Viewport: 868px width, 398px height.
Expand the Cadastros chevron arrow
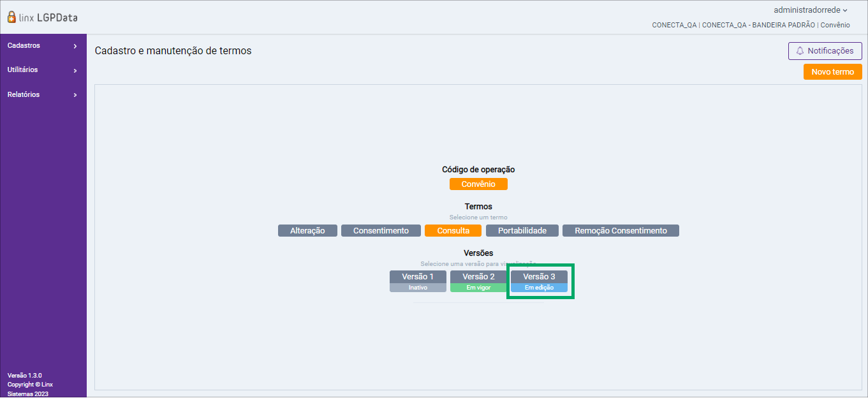75,46
